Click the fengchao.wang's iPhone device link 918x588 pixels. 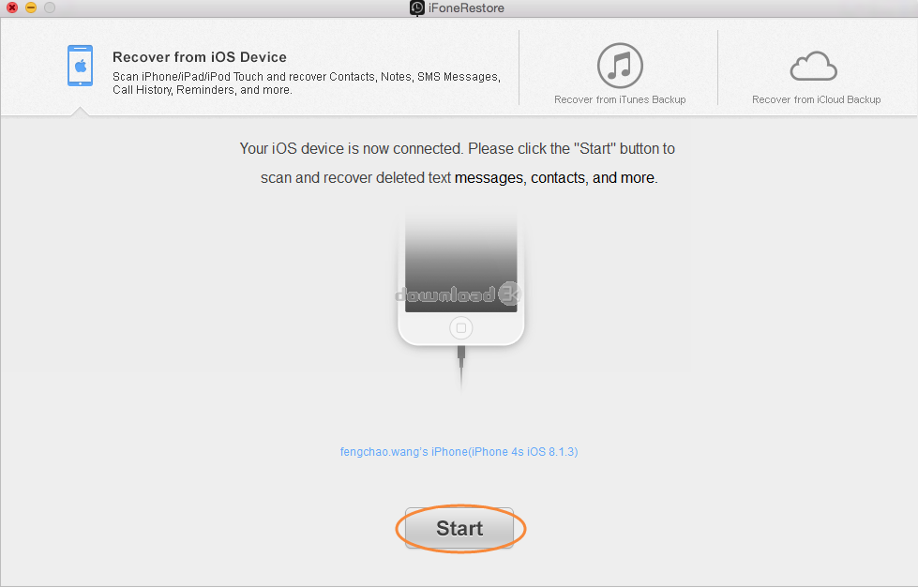tap(459, 451)
